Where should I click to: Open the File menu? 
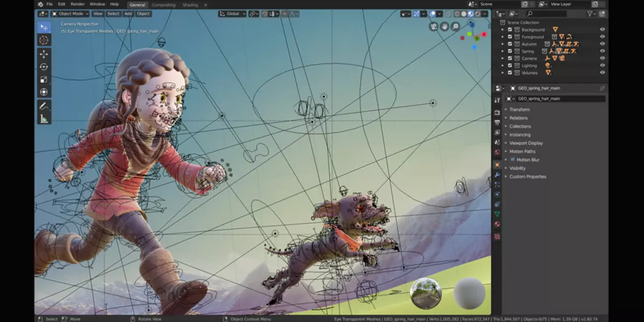(x=49, y=4)
